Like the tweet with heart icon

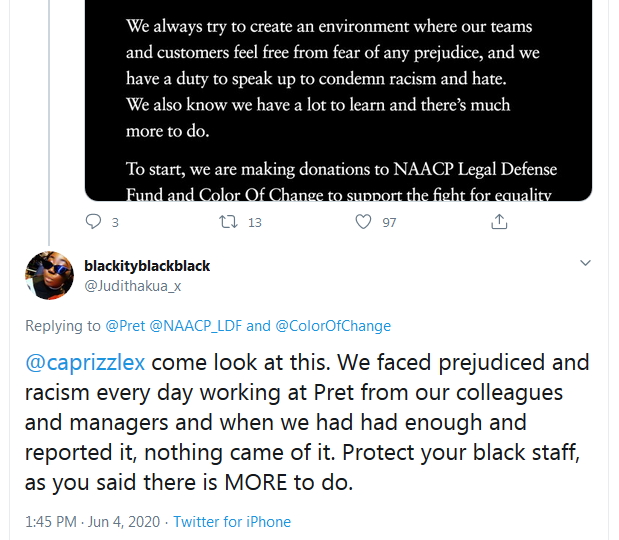(x=365, y=222)
